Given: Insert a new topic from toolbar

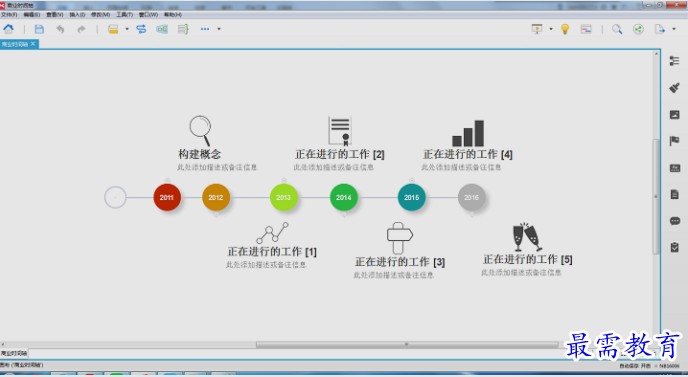Looking at the screenshot, I should 113,29.
